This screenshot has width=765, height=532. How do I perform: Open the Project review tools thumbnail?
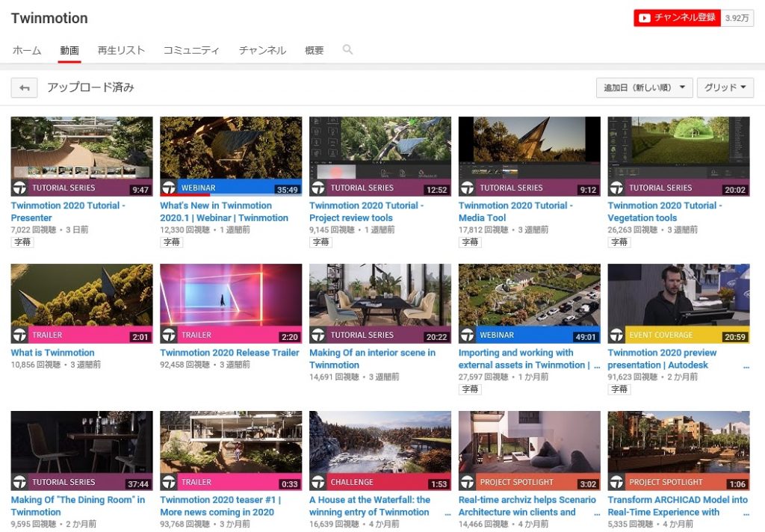coord(380,156)
